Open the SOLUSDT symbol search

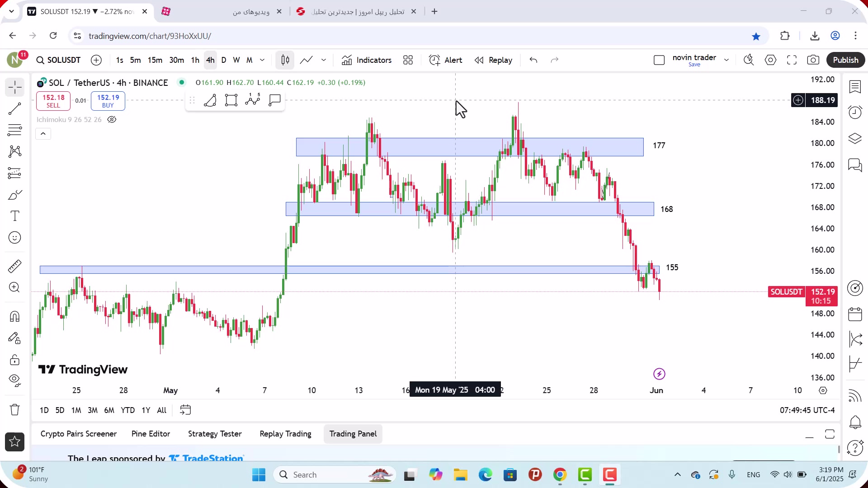[59, 60]
